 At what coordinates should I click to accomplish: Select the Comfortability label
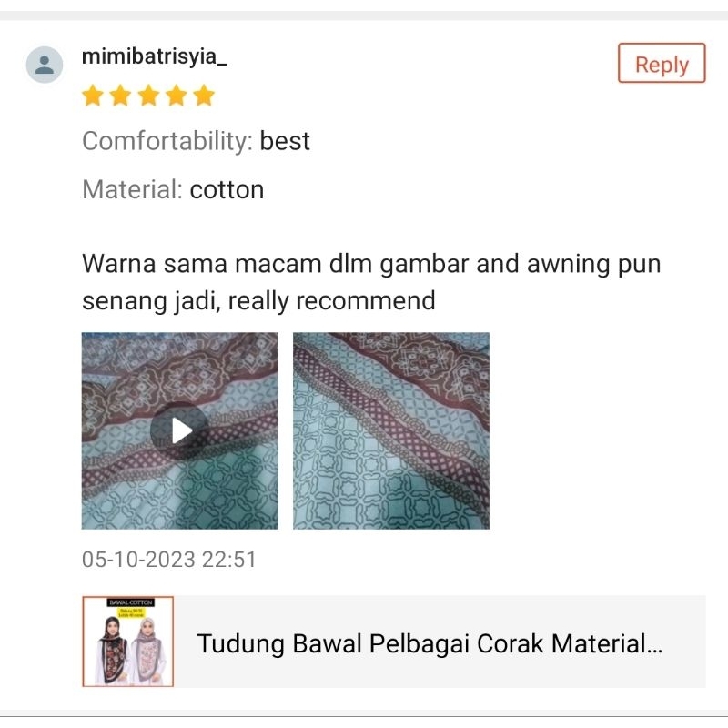click(x=167, y=141)
